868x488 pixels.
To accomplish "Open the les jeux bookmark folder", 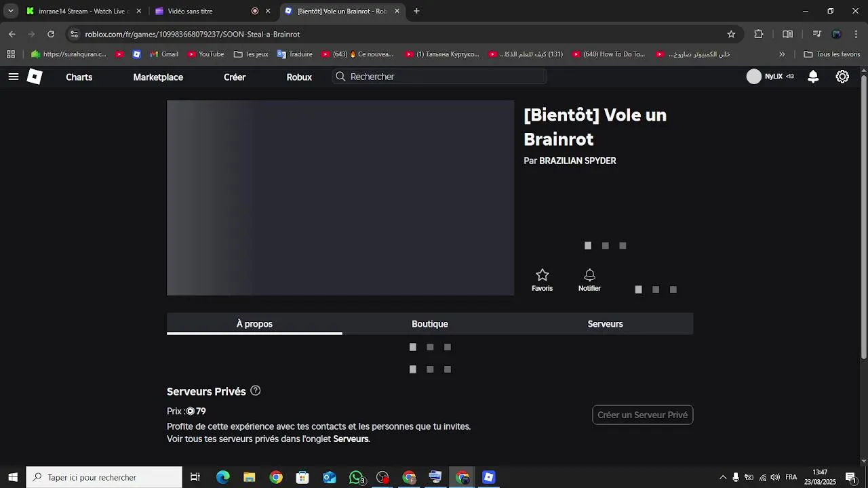I will pos(250,54).
